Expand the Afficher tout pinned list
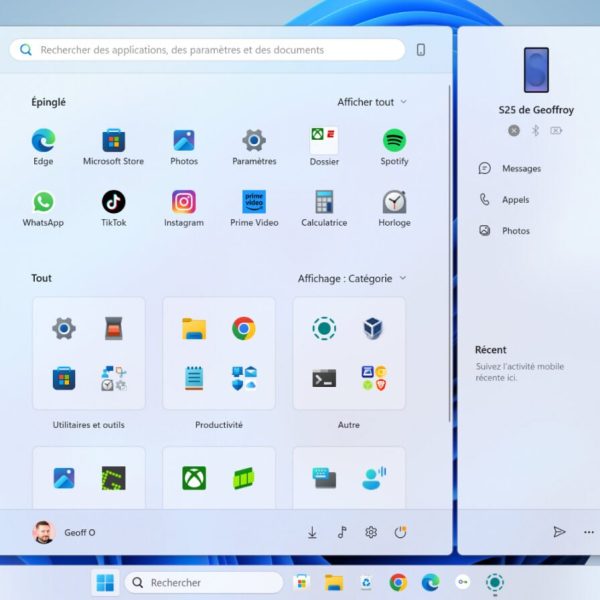The width and height of the screenshot is (600, 600). pyautogui.click(x=372, y=102)
